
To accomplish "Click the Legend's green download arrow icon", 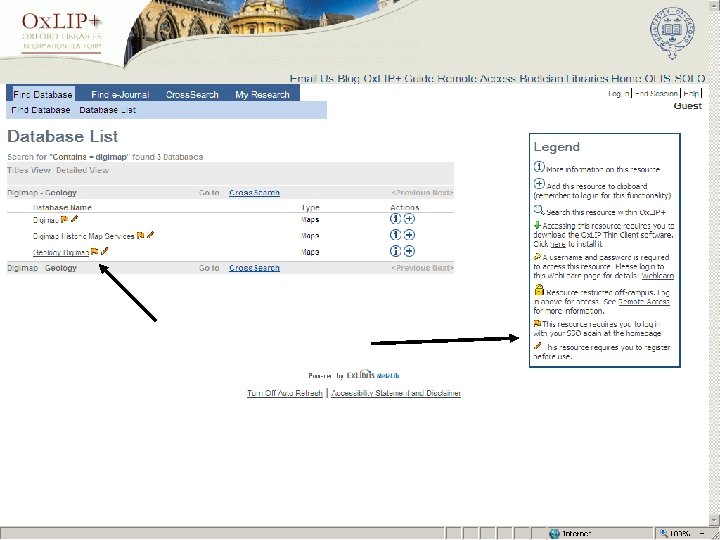I will [x=537, y=225].
